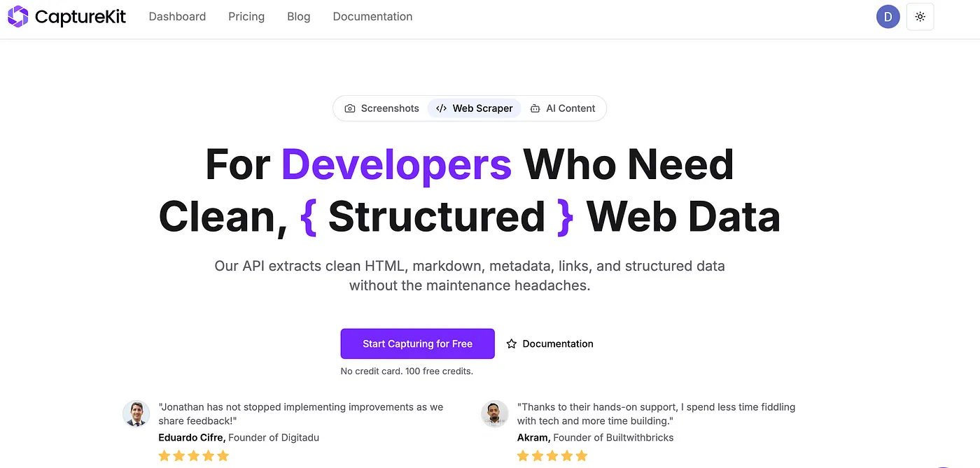Screen dimensions: 980x468
Task: Click the subtitle 'Our API extracts clean HTML'
Action: click(470, 276)
